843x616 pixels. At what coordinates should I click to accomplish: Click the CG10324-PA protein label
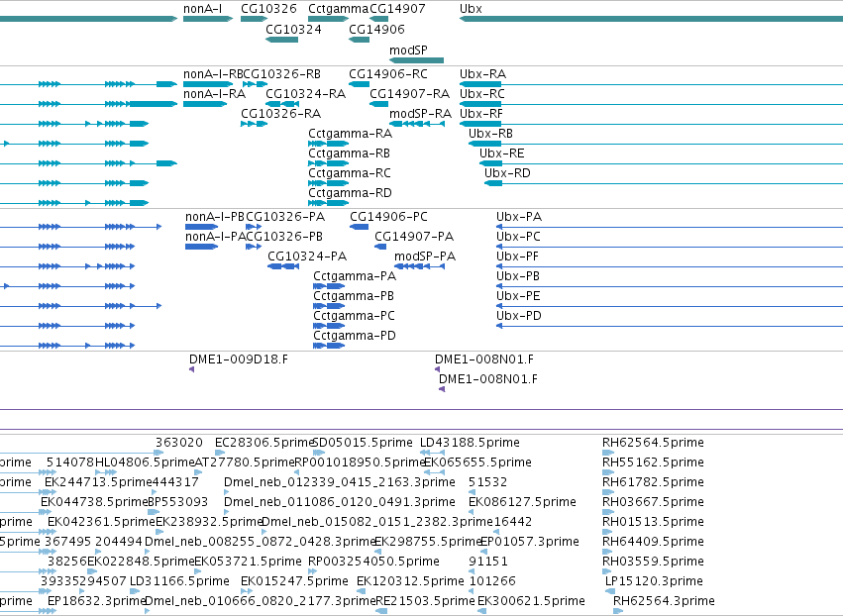[x=307, y=257]
